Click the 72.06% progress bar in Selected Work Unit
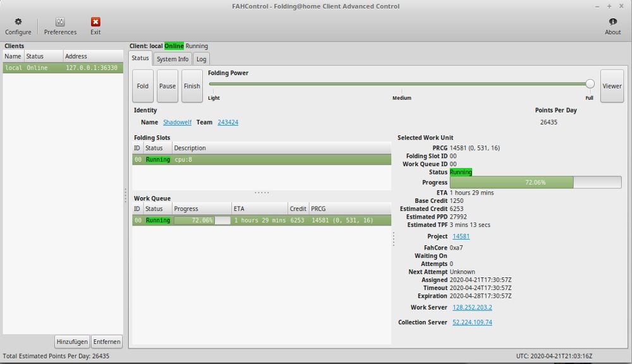The width and height of the screenshot is (632, 364). (x=535, y=182)
